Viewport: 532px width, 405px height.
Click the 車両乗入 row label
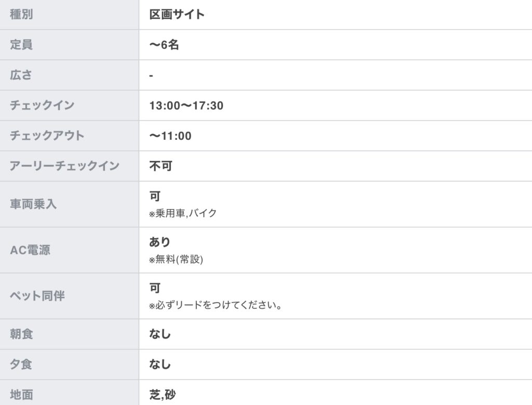[x=33, y=204]
